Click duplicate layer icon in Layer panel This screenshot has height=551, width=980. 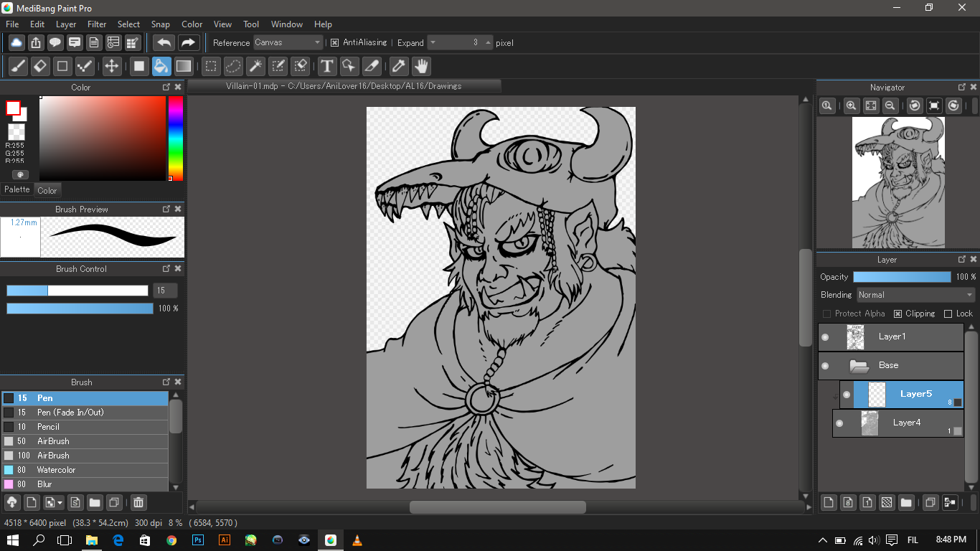click(930, 502)
